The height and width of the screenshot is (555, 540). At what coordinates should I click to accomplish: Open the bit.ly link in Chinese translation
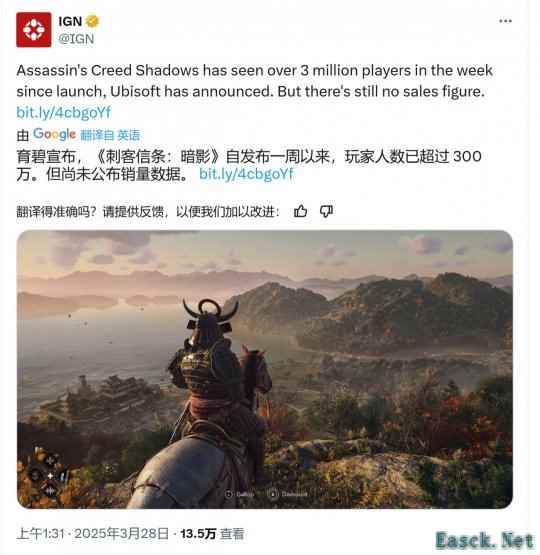pos(246,174)
